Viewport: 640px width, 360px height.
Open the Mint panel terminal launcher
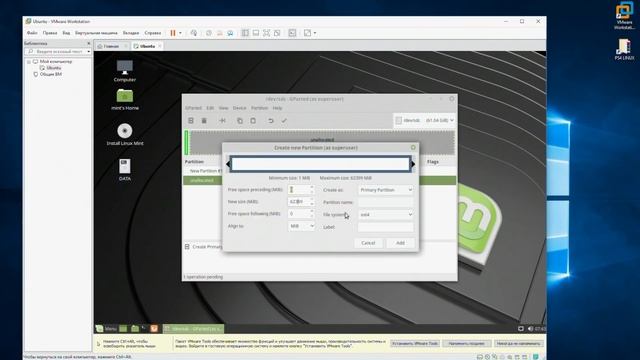(144, 328)
